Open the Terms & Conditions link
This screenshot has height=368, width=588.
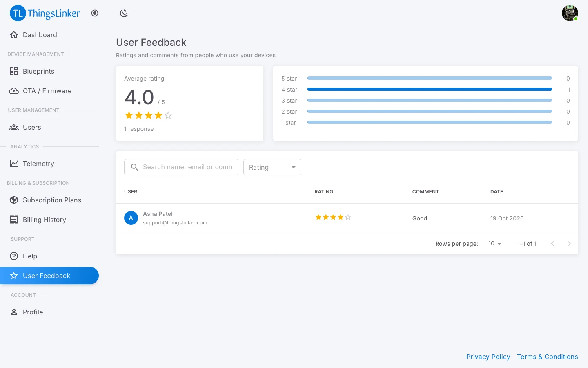tap(547, 357)
